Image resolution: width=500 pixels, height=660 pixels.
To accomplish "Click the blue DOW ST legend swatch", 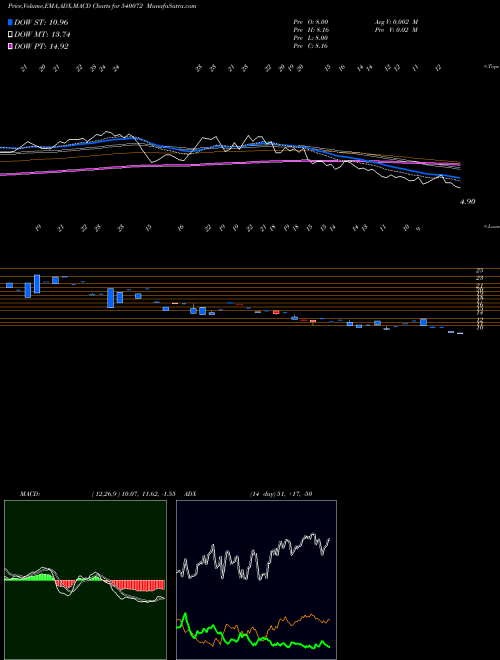I will point(10,22).
